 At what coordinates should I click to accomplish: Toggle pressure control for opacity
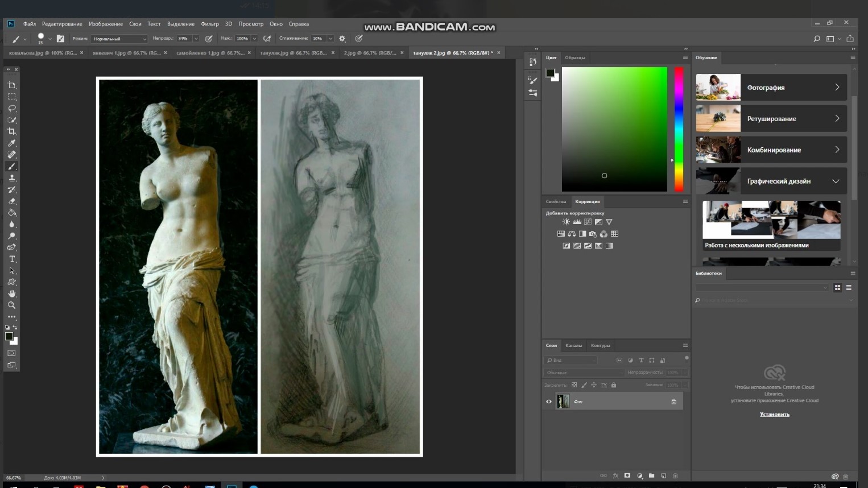tap(209, 39)
